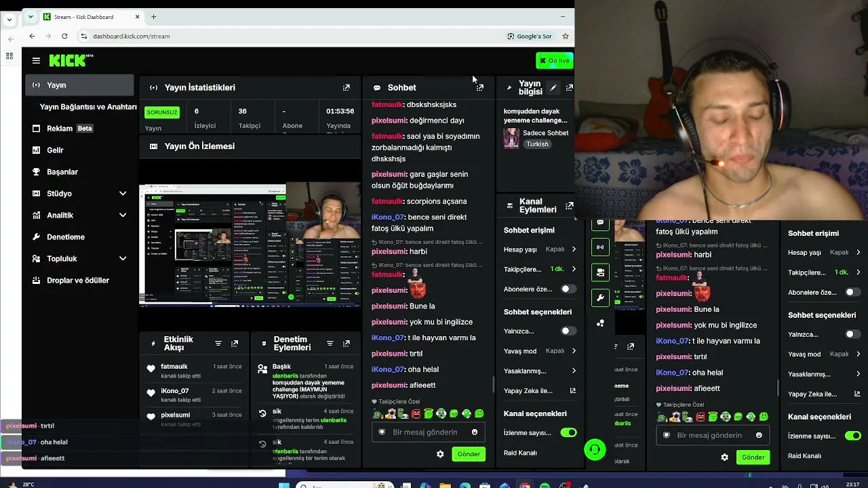Viewport: 868px width, 488px height.
Task: Toggle Abonelere öze... switch in the browser dashboard
Action: coord(568,289)
